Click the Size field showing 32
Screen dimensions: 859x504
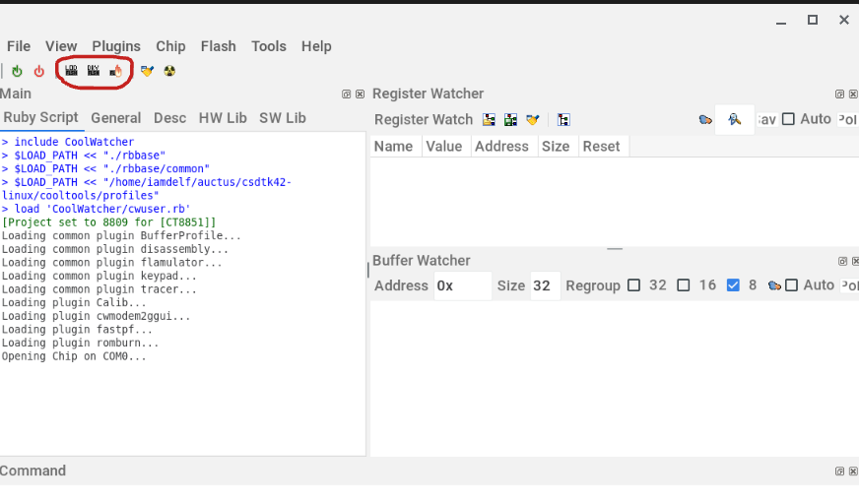point(545,285)
